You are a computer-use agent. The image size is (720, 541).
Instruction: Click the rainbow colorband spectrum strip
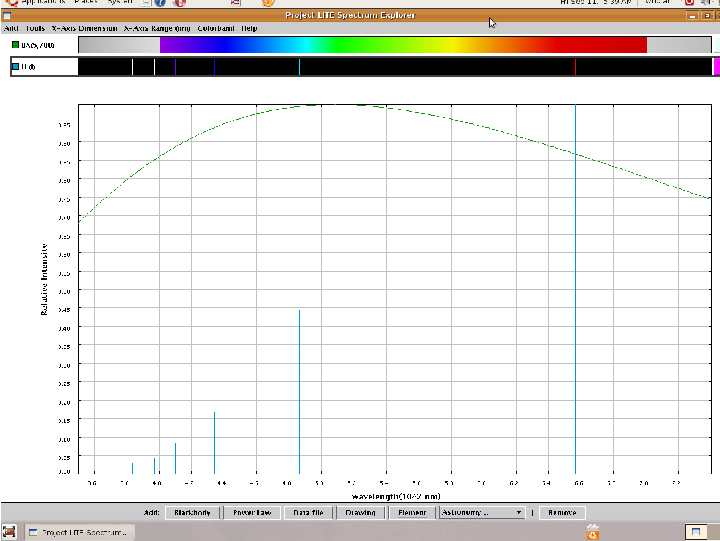tap(400, 45)
